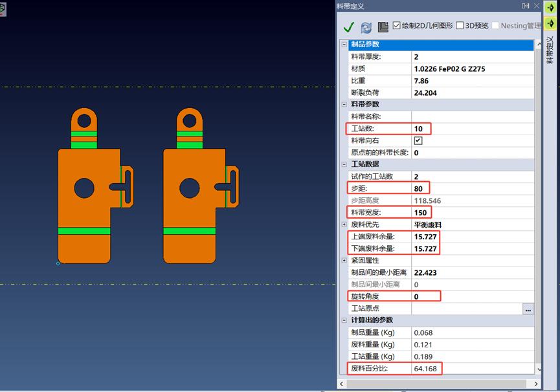This screenshot has width=560, height=392.
Task: Click the 步距高度 value 118.546
Action: coord(473,201)
